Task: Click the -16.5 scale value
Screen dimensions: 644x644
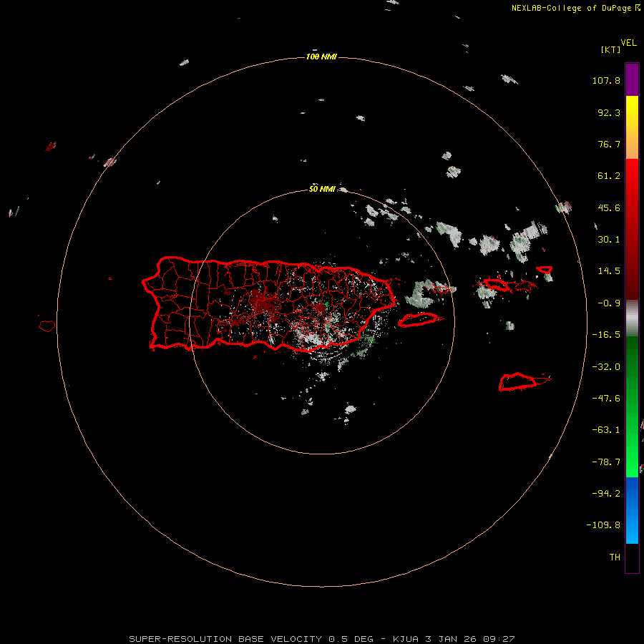Action: click(x=606, y=335)
